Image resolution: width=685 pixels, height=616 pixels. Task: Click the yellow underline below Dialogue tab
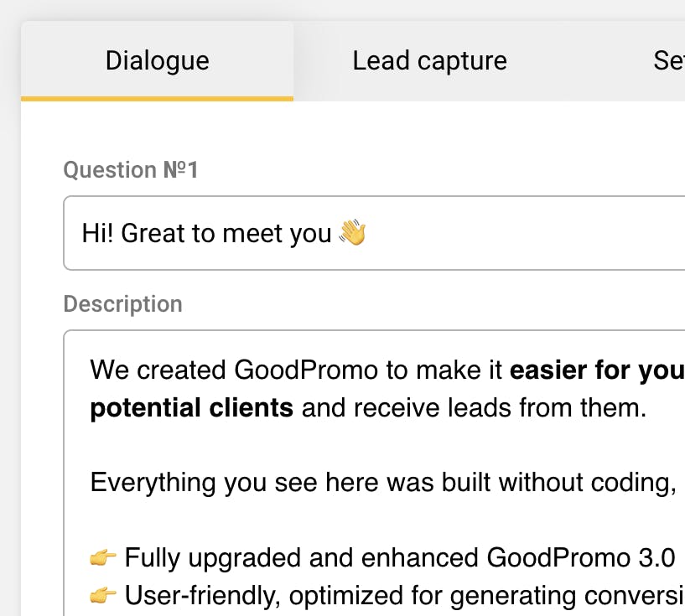point(157,98)
